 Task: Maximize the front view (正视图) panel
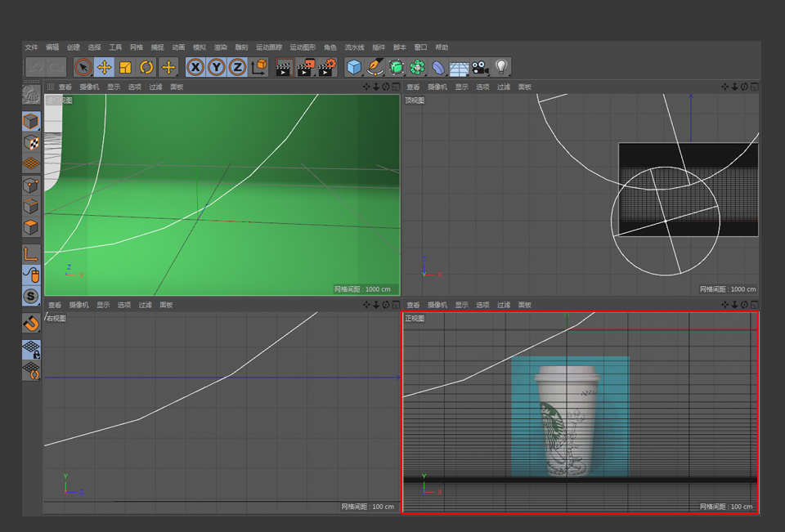click(x=755, y=305)
